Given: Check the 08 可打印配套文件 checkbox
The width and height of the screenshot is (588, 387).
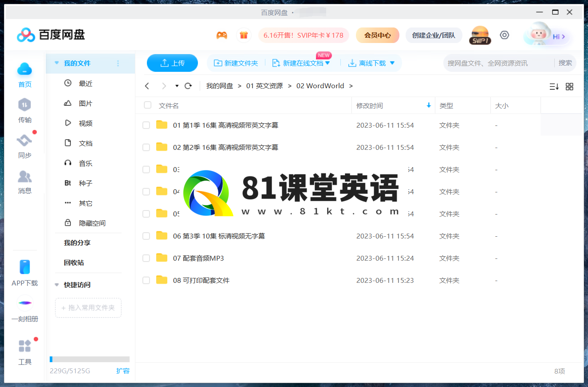Looking at the screenshot, I should pos(146,281).
